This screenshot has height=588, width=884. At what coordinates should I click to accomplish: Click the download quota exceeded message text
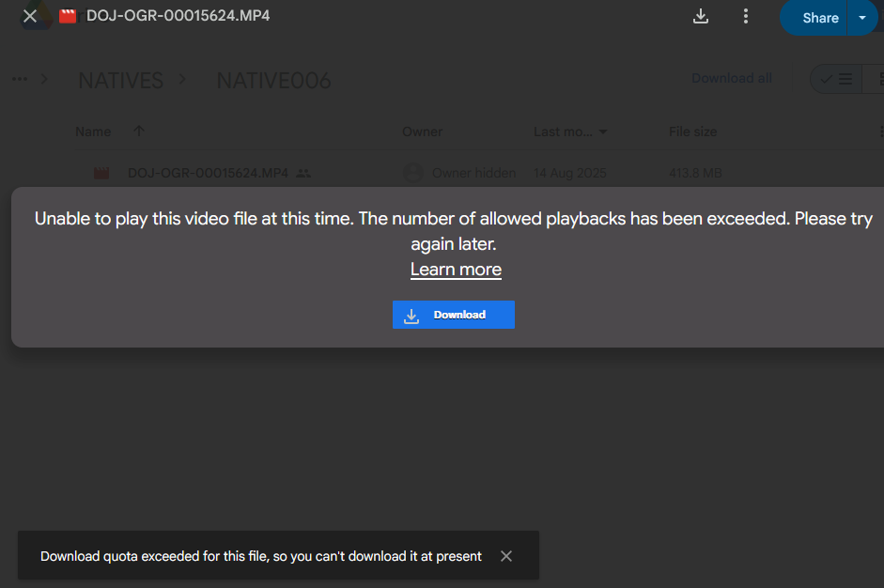(261, 556)
